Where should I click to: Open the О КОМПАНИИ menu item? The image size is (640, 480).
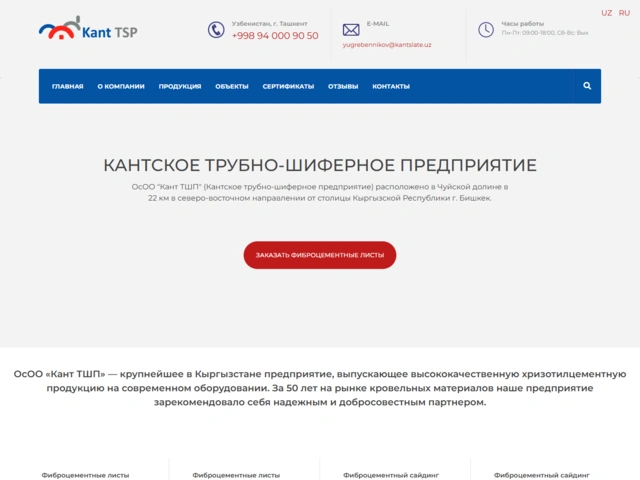pyautogui.click(x=121, y=87)
